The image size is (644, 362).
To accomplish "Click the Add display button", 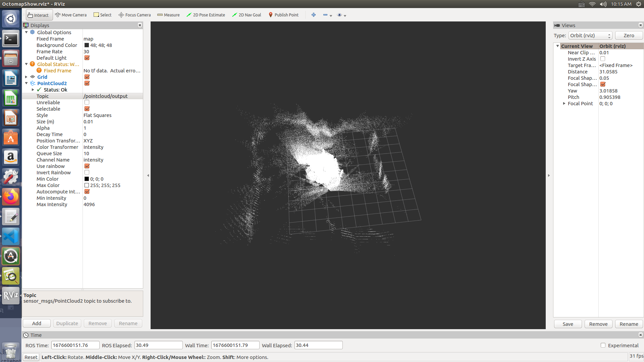I will pos(37,323).
